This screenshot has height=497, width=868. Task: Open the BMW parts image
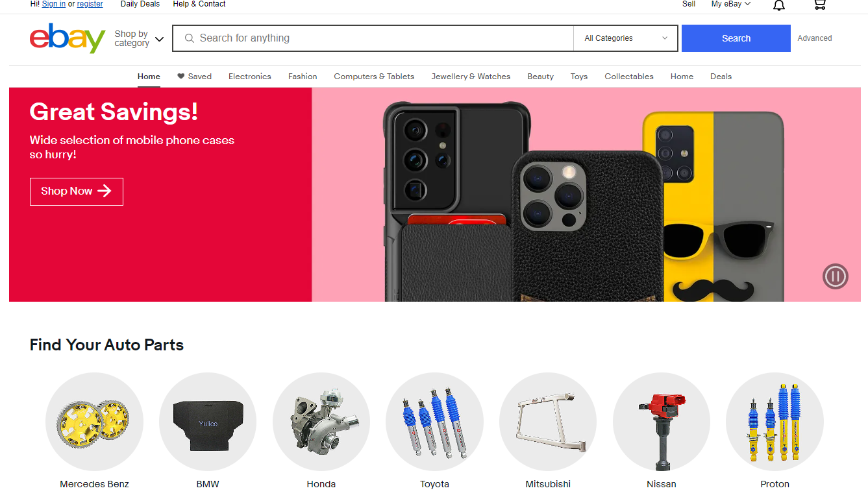click(x=208, y=421)
